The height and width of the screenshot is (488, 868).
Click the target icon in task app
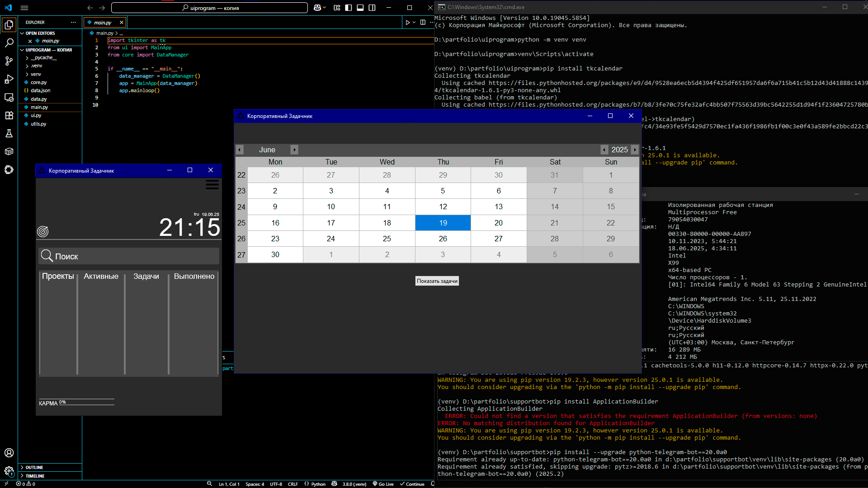pyautogui.click(x=42, y=231)
